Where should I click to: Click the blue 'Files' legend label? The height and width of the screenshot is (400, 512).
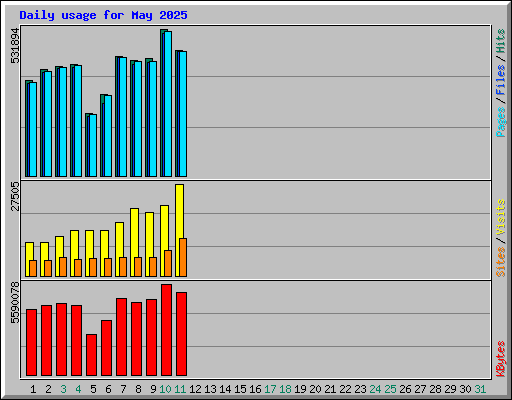[x=501, y=80]
